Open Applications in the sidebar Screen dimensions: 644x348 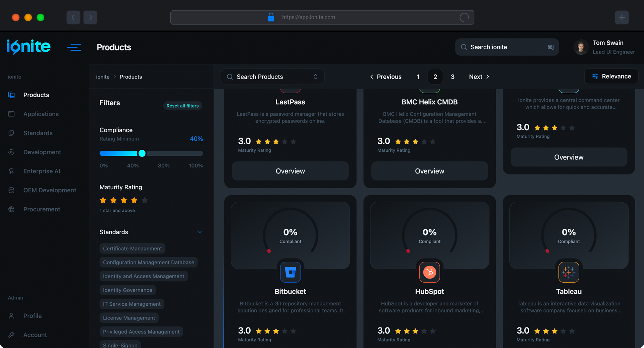point(41,114)
